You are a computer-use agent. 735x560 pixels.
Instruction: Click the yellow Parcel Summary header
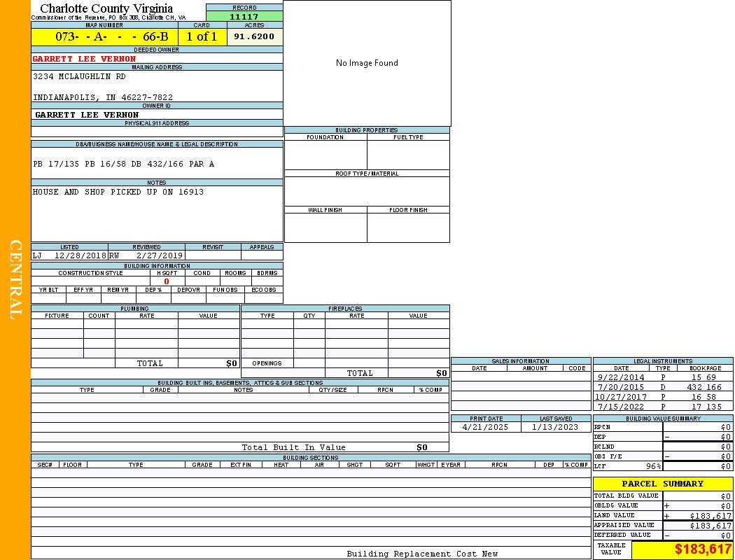(x=662, y=484)
